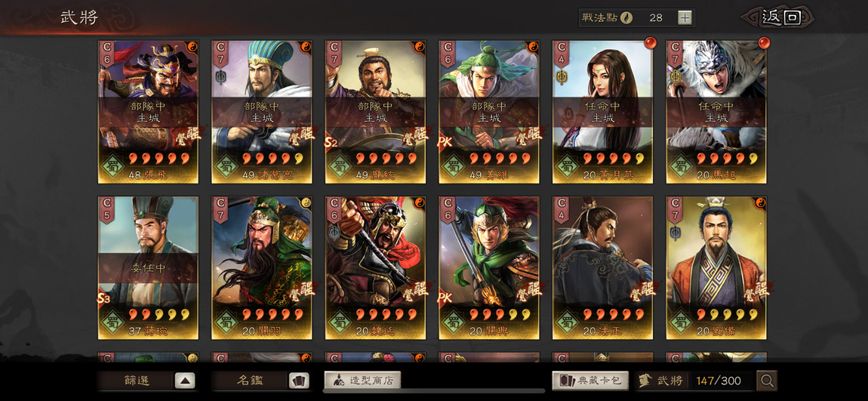
Task: Open the 典藏卡包 card pack
Action: [x=590, y=381]
